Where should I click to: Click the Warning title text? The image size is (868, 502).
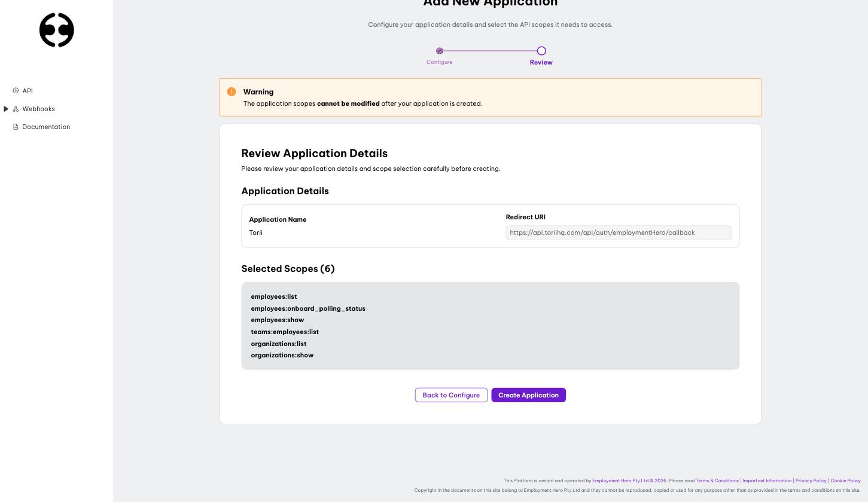click(258, 92)
